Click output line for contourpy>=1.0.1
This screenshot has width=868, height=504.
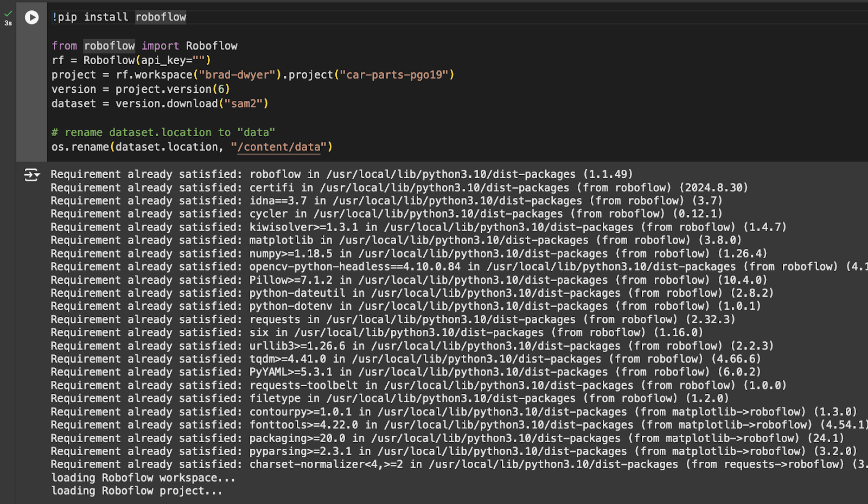454,412
